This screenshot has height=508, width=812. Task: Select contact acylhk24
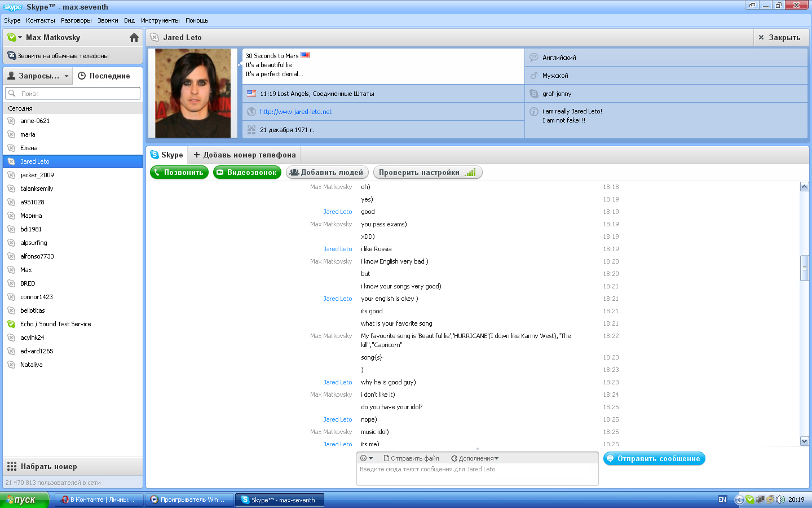(73, 338)
